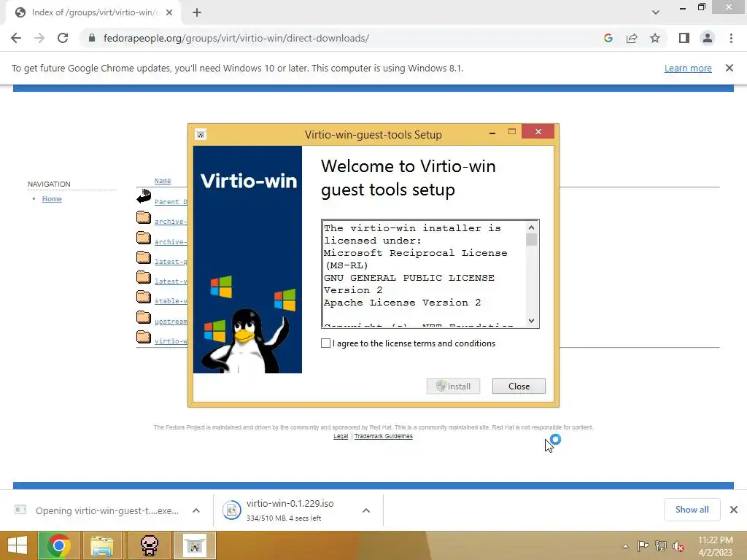Viewport: 747px width, 560px height.
Task: Click the license text scrollbar thumb
Action: (531, 239)
